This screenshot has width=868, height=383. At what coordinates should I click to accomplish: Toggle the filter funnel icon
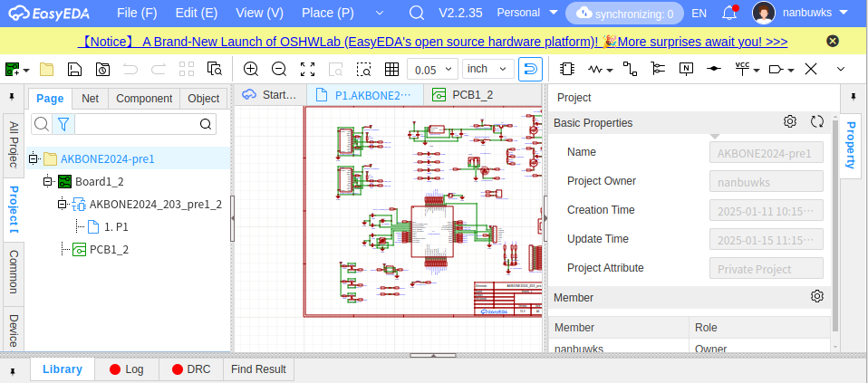click(x=63, y=124)
